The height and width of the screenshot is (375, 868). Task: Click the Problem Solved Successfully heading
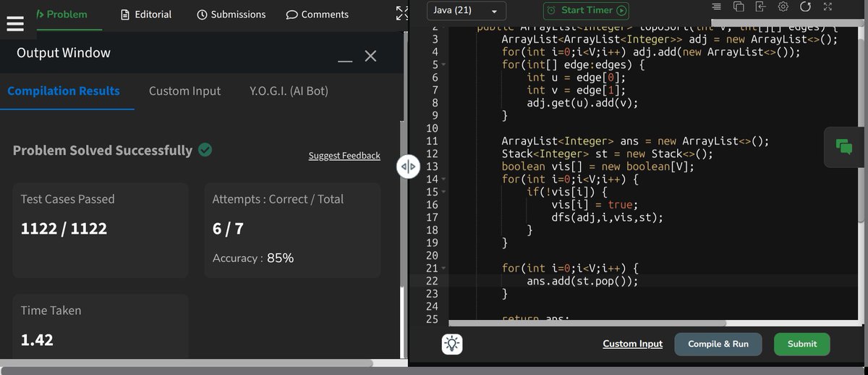(x=103, y=151)
